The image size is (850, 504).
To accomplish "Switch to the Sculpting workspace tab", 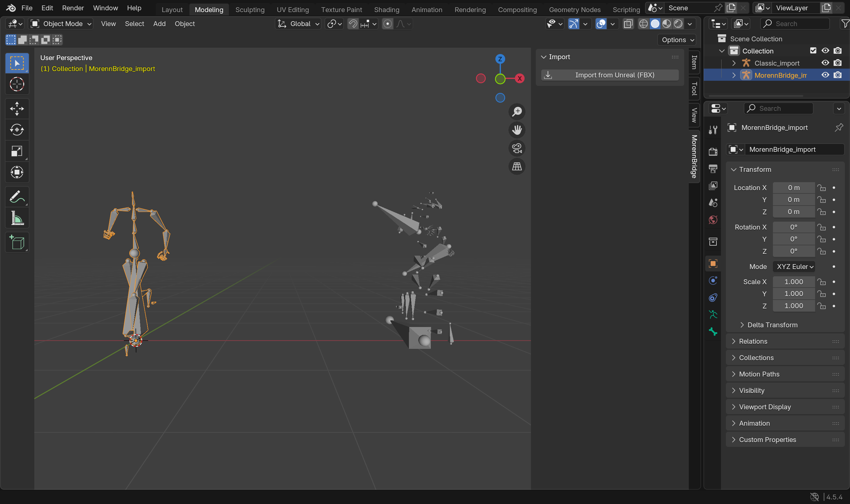I will click(250, 9).
